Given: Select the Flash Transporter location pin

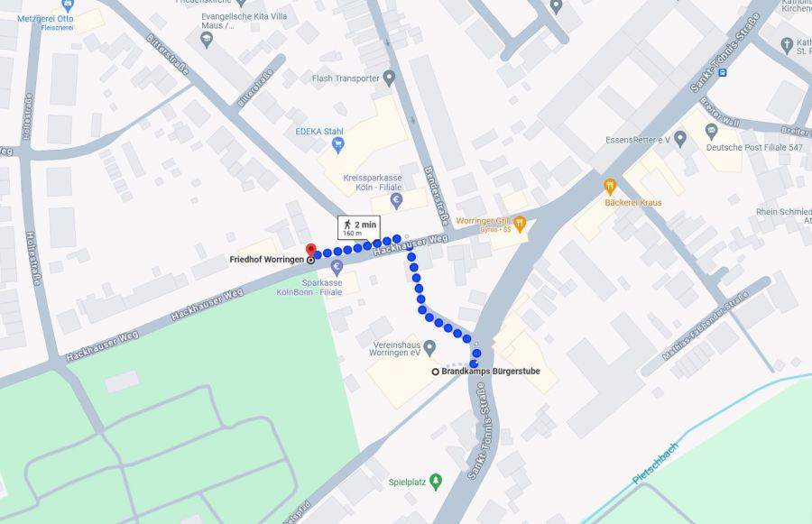Looking at the screenshot, I should 389,78.
